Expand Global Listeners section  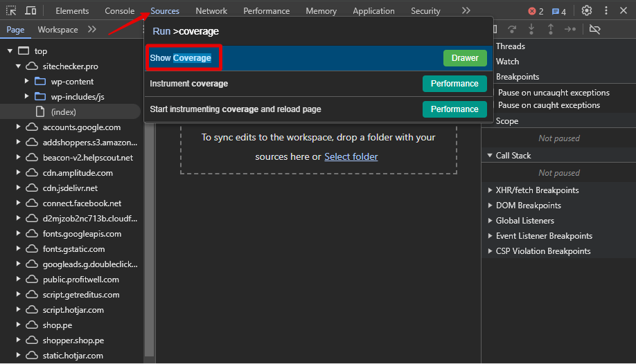click(x=490, y=221)
